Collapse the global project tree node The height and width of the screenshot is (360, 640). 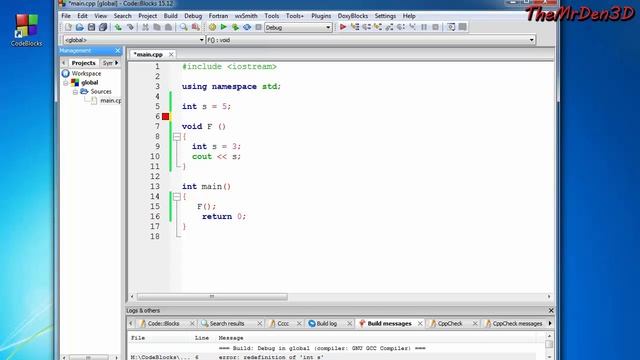66,82
